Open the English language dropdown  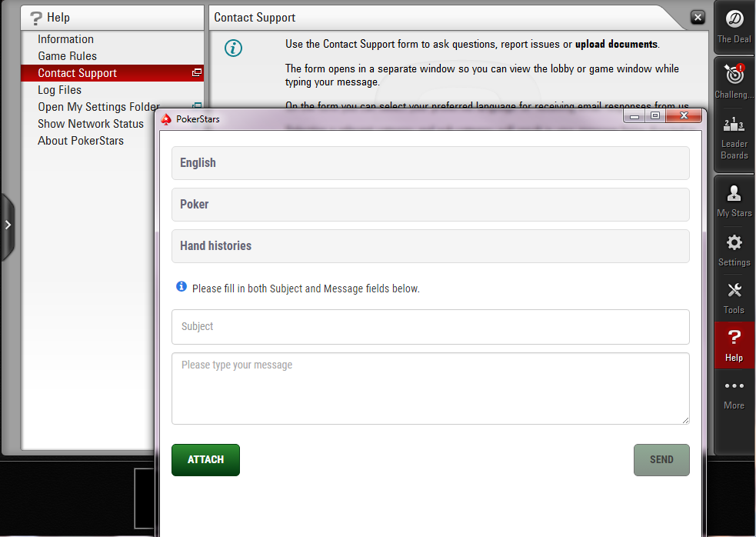pyautogui.click(x=431, y=163)
